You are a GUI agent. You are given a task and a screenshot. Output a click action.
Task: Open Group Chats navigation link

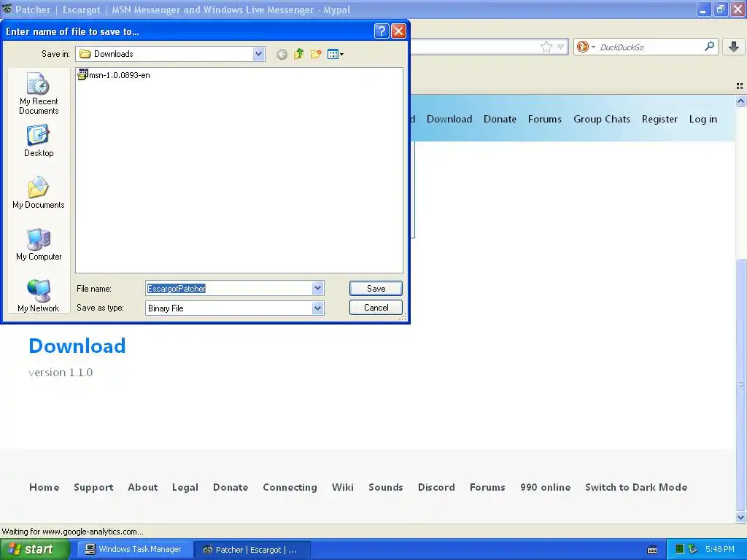[x=602, y=119]
